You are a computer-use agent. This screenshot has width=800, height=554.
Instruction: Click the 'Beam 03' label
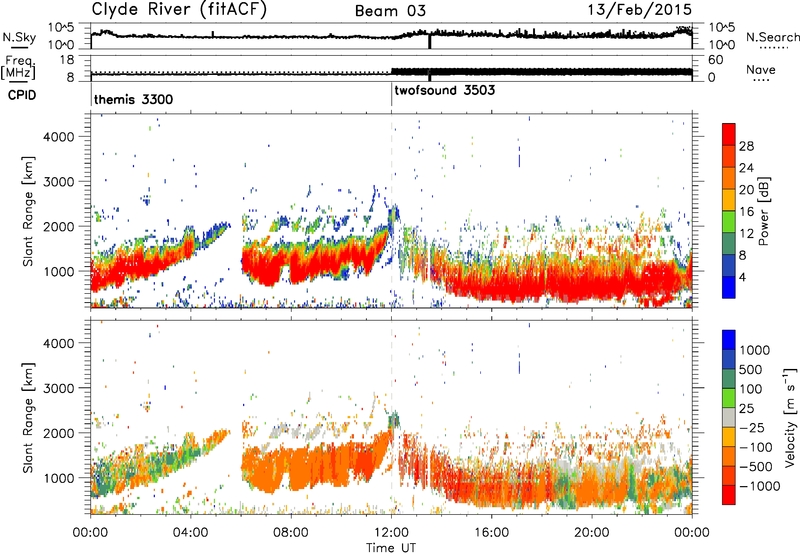[390, 11]
